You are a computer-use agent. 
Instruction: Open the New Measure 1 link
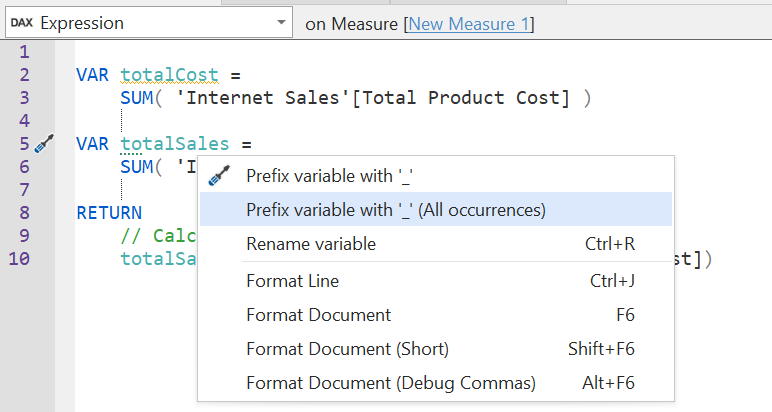point(468,23)
